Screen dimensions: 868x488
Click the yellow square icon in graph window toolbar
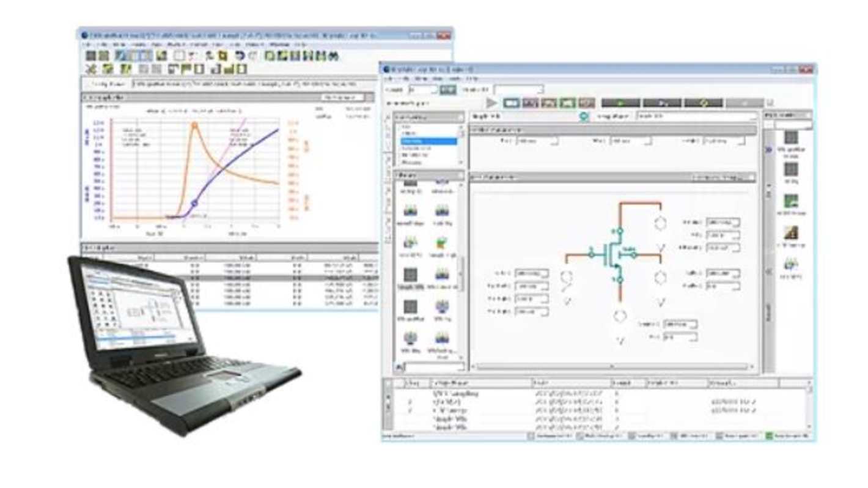223,56
